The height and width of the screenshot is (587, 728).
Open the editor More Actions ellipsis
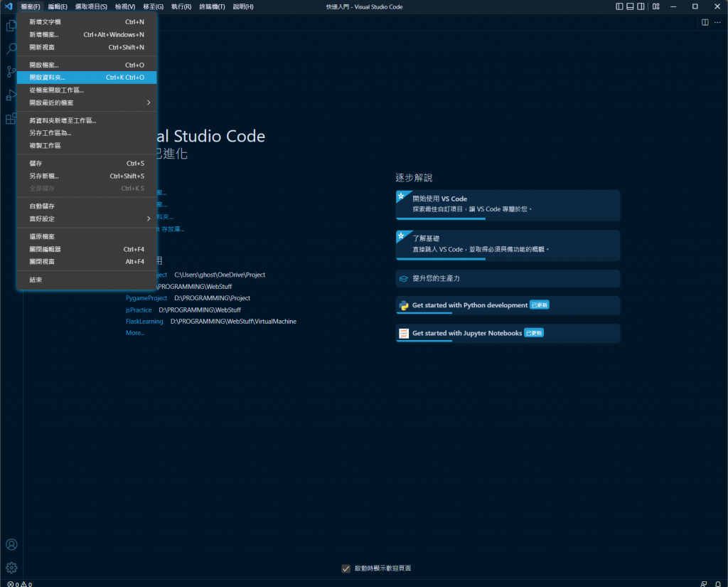point(717,22)
